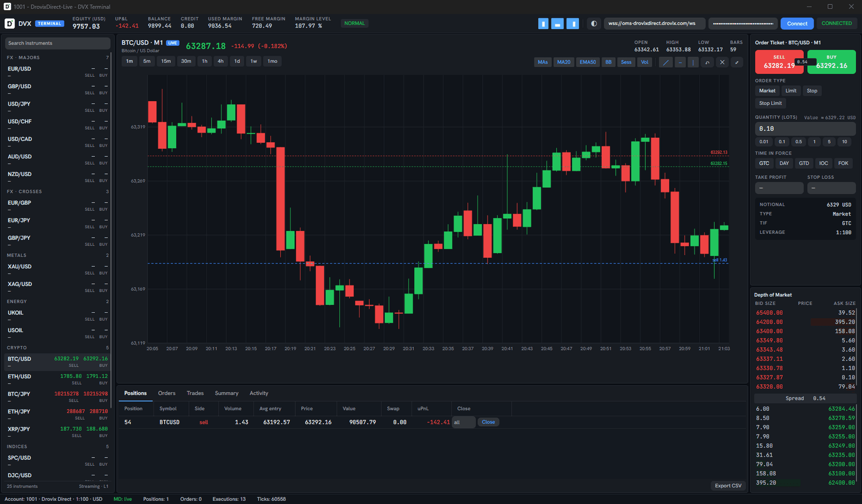
Task: Switch to the Positions tab
Action: pos(135,393)
